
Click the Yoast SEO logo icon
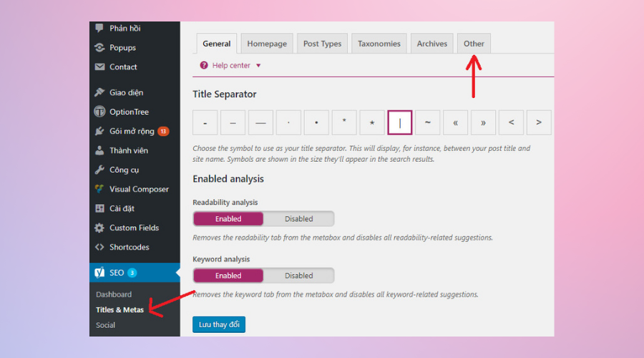coord(99,273)
